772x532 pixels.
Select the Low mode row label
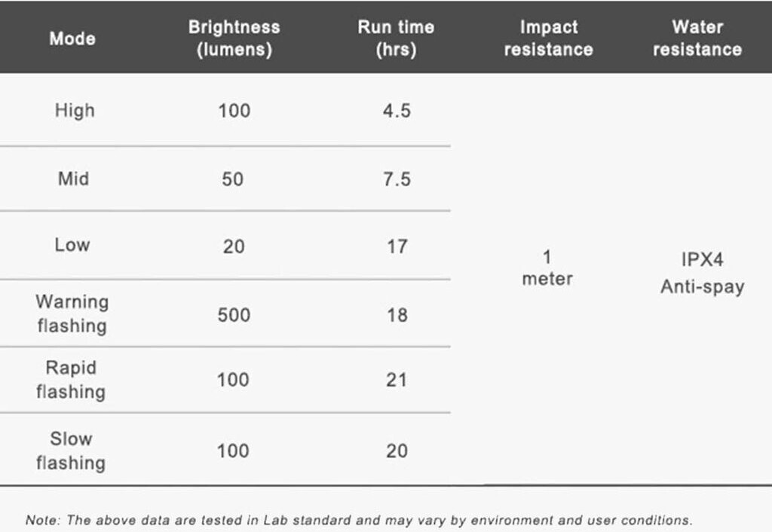coord(72,245)
